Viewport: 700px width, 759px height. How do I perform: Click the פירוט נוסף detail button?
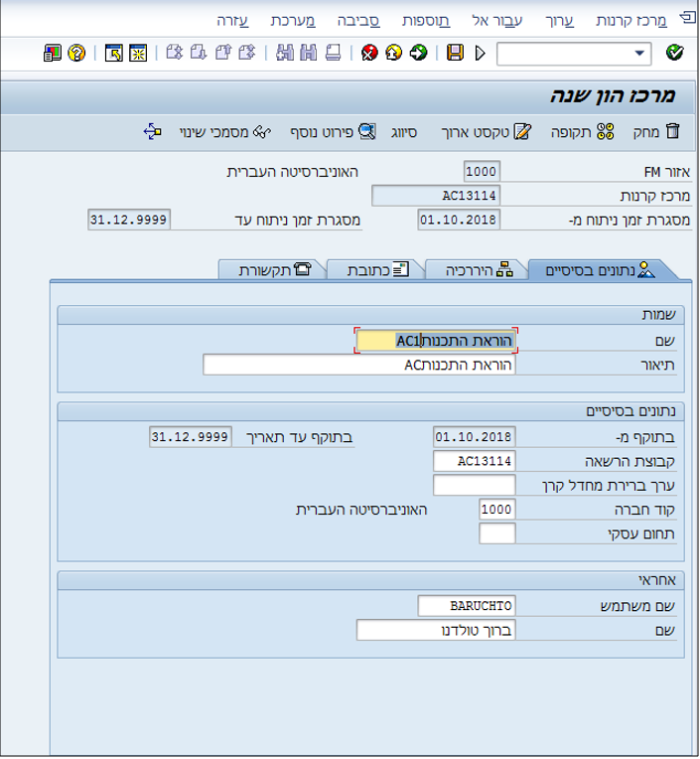[x=333, y=132]
